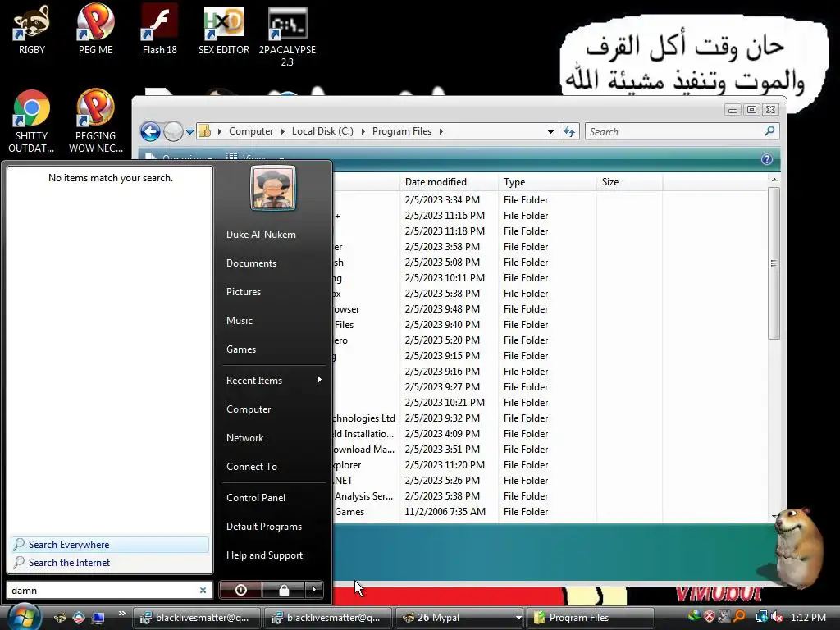Clear the Start menu search text
840x630 pixels.
point(203,590)
